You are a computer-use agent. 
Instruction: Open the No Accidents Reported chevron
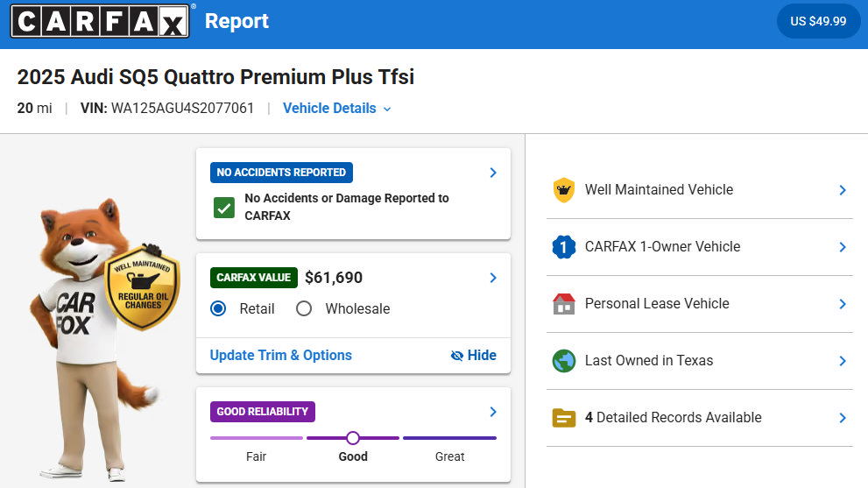pyautogui.click(x=492, y=173)
